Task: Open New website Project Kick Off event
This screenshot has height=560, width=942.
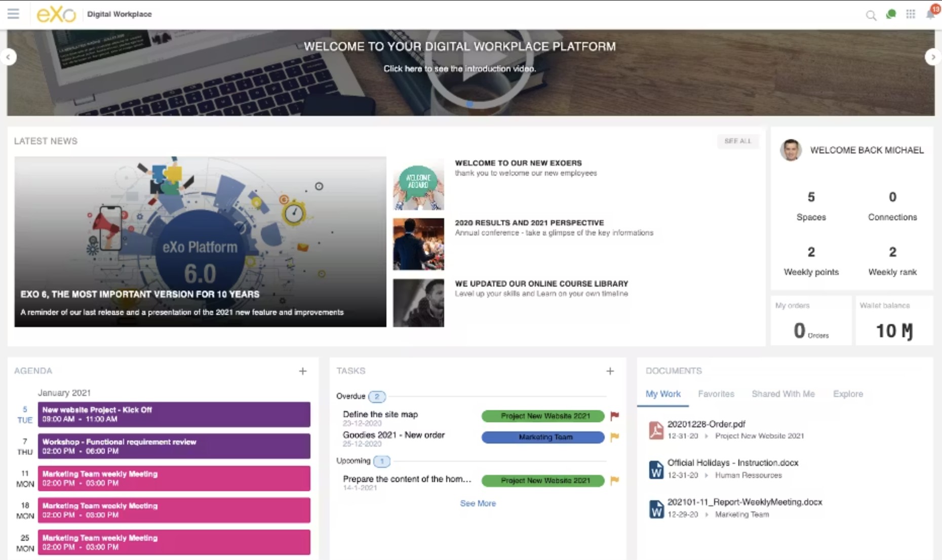Action: pyautogui.click(x=174, y=414)
